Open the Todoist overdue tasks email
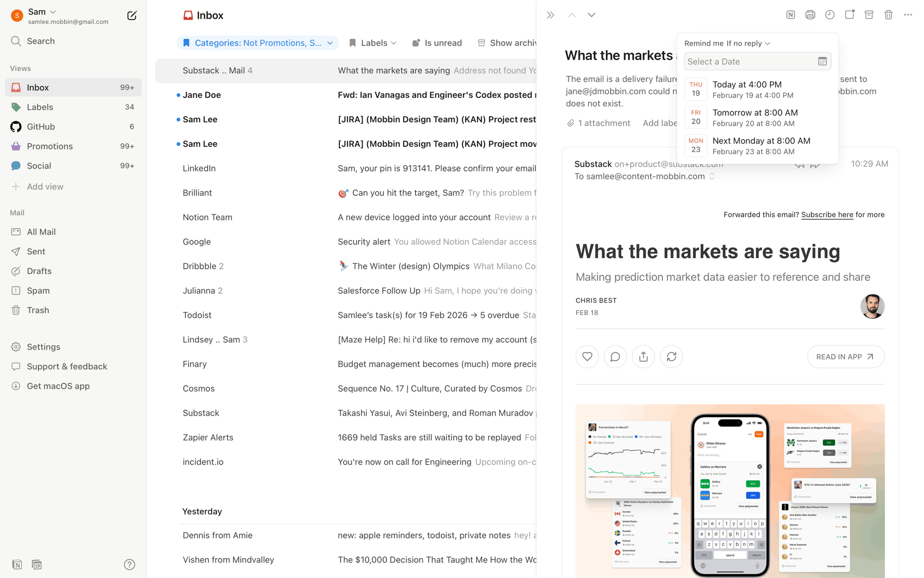 pyautogui.click(x=346, y=315)
